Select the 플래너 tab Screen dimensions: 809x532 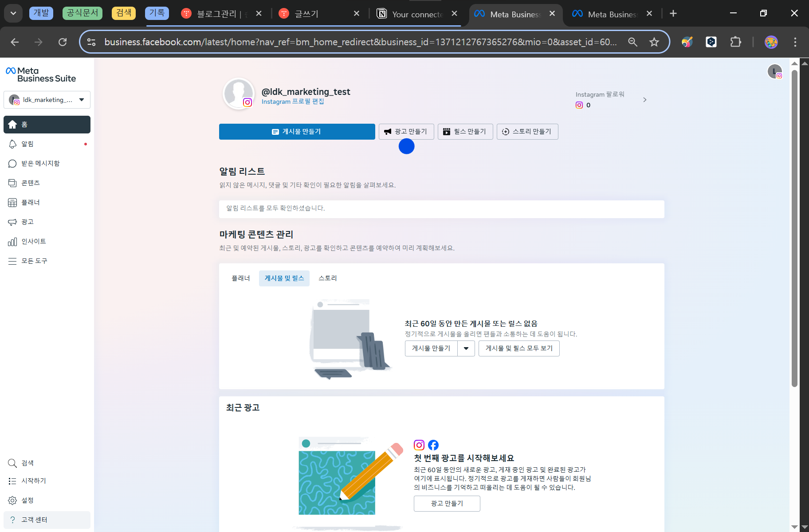pos(241,278)
